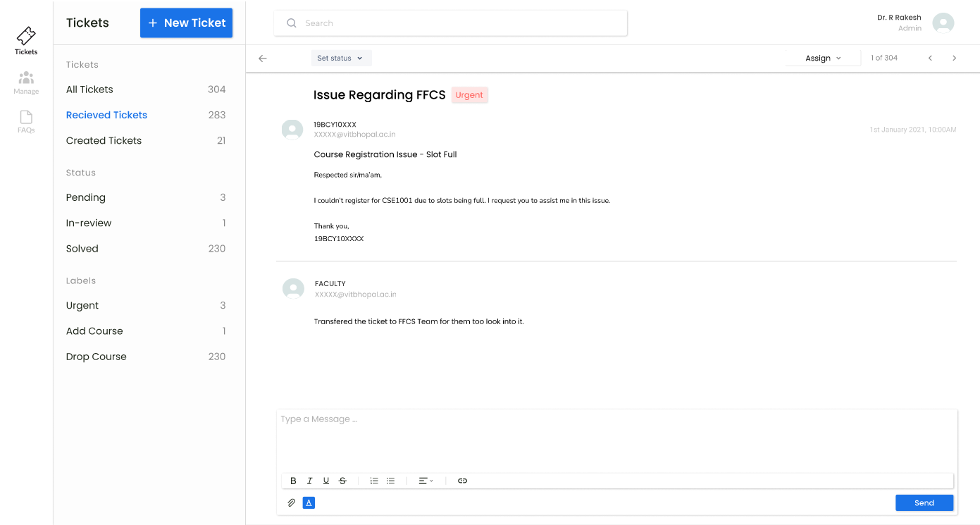This screenshot has width=980, height=525.
Task: Open the text alignment dropdown
Action: click(x=426, y=481)
